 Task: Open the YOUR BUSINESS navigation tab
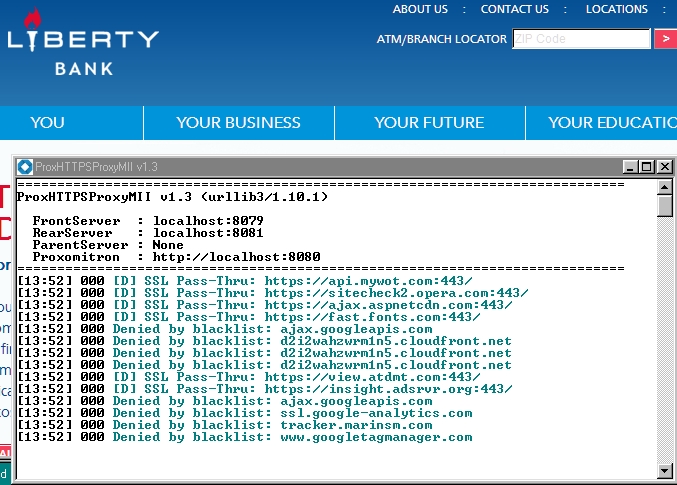click(x=238, y=123)
